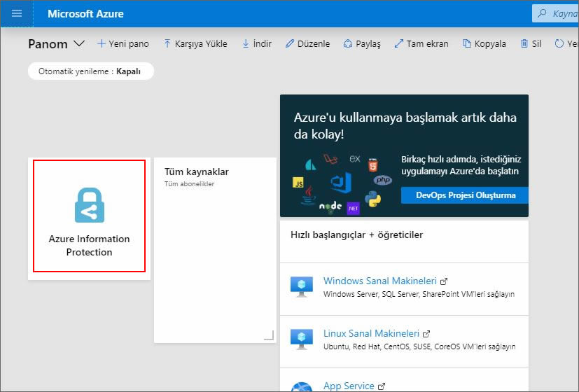Expand the Panom dashboard dropdown chevron
The width and height of the screenshot is (579, 392).
tap(78, 44)
